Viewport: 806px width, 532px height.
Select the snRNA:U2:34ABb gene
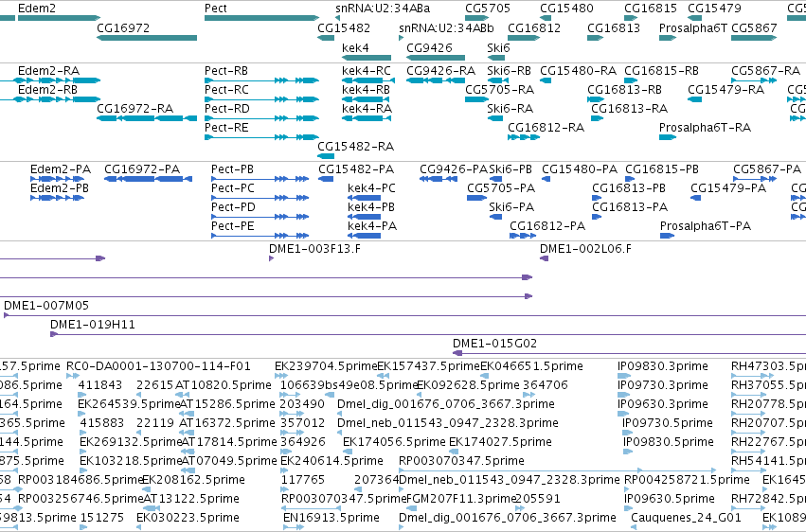[x=401, y=38]
